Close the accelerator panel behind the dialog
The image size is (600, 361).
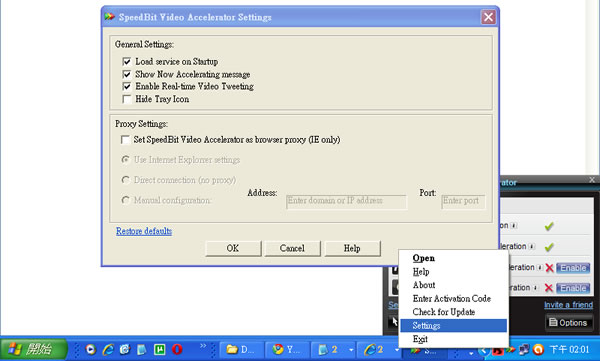coord(592,180)
